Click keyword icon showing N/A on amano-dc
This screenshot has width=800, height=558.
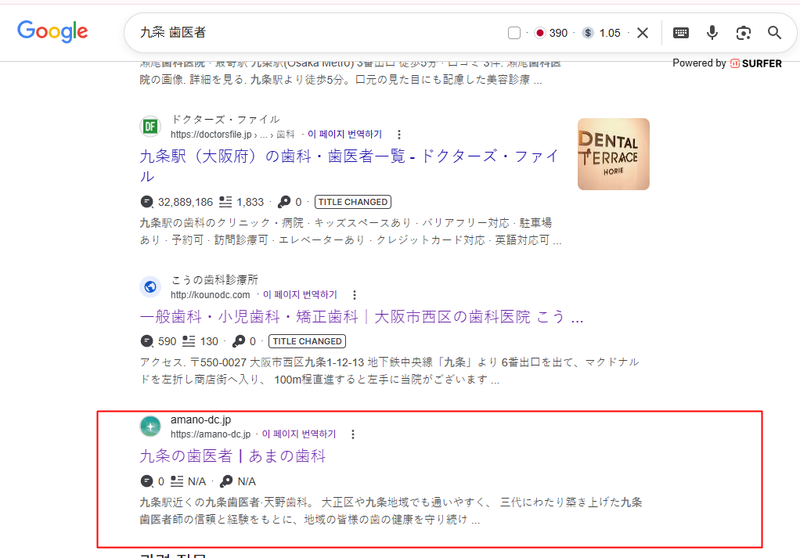coord(226,481)
